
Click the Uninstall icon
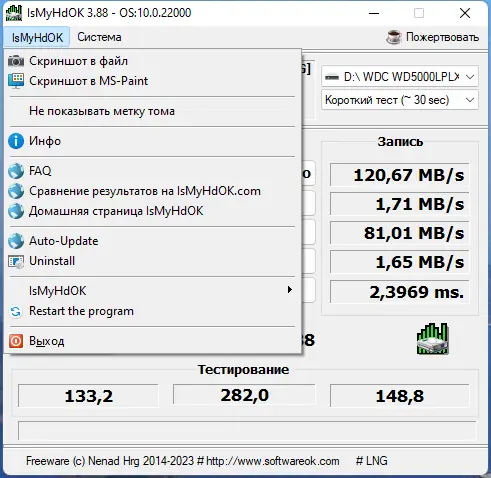tap(16, 261)
